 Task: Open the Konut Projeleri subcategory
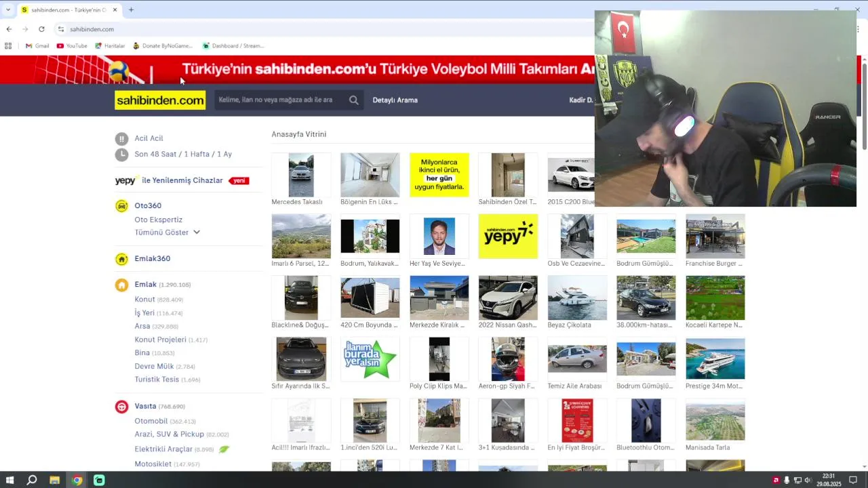(160, 340)
